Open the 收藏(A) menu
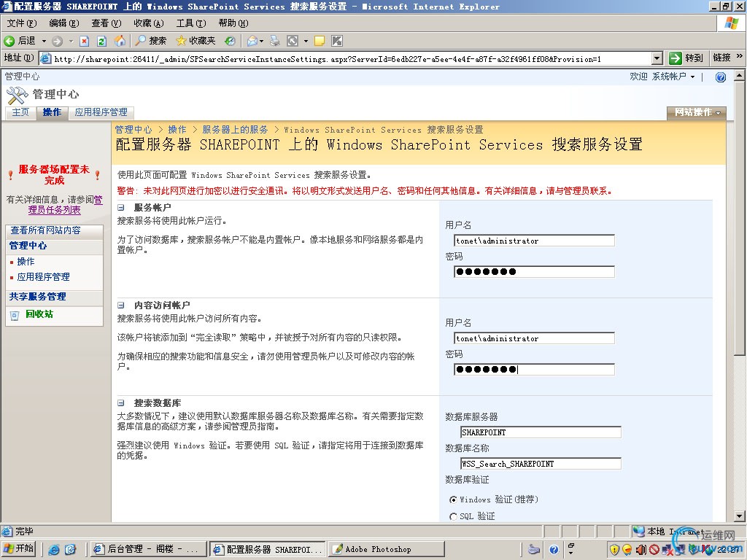Screen dimensions: 747x560 click(x=149, y=23)
